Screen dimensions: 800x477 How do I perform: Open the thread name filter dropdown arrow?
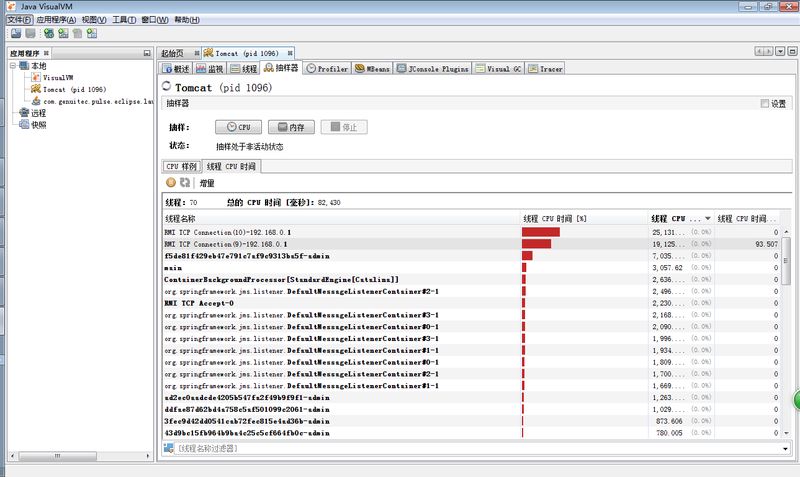(x=785, y=448)
